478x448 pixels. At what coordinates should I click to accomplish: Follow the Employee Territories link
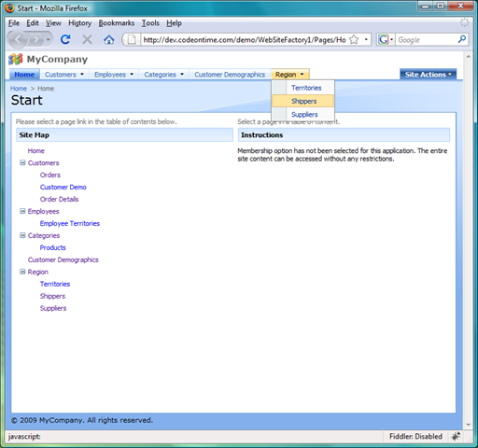(x=70, y=223)
